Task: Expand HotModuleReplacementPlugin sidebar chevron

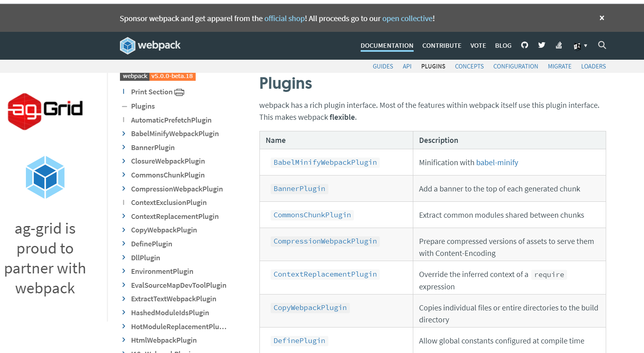Action: coord(124,326)
